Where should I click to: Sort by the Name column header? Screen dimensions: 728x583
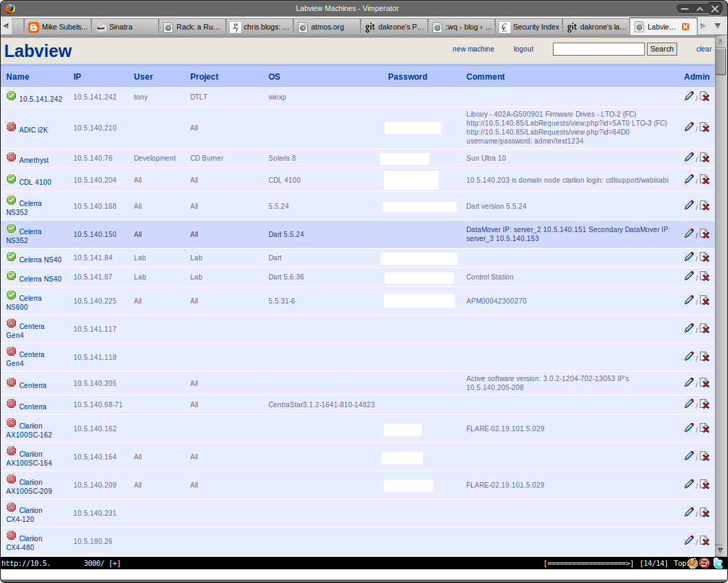coord(18,77)
